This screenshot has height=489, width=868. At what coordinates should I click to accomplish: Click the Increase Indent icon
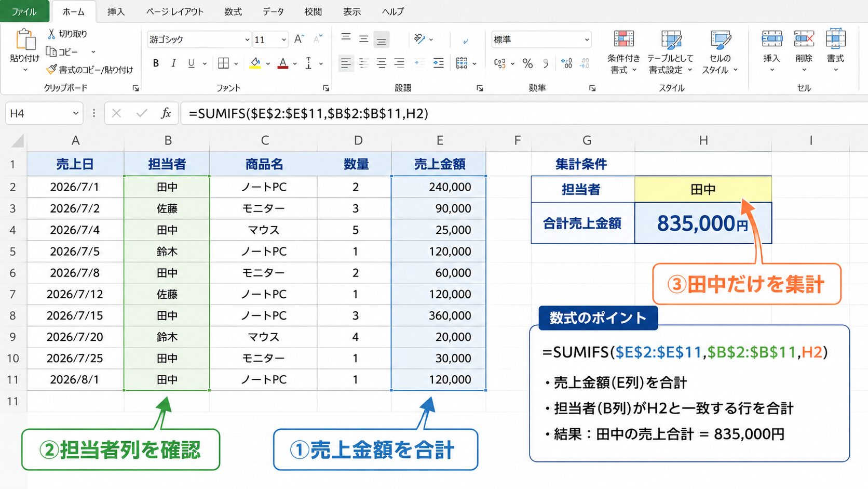[x=438, y=63]
